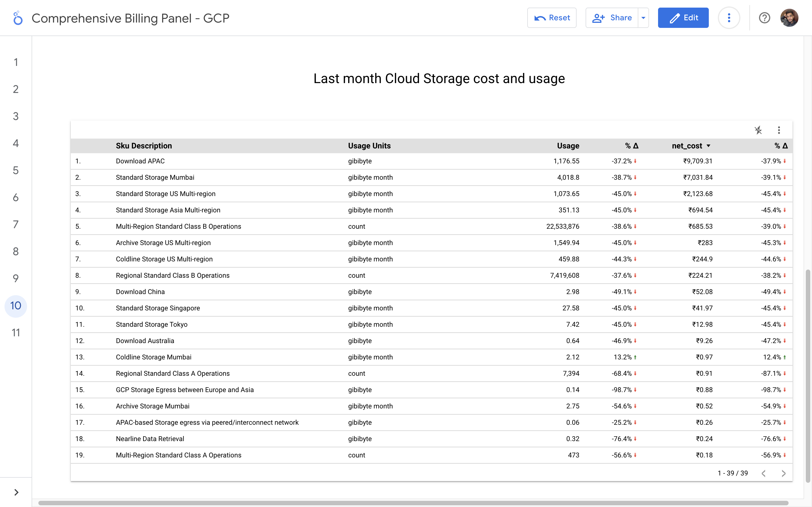Click the table's three-dot chart options
Viewport: 812px width, 507px height.
(x=779, y=130)
